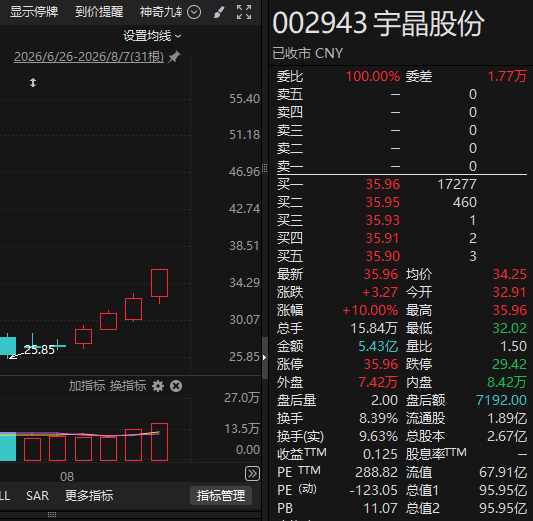Click the panel divider grip handle

tap(264, 168)
